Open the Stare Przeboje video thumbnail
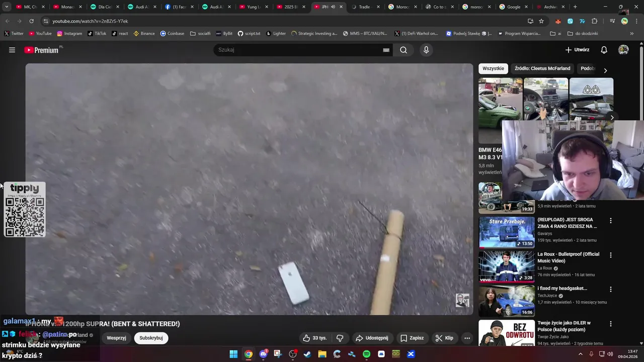The width and height of the screenshot is (644, 362). tap(506, 232)
